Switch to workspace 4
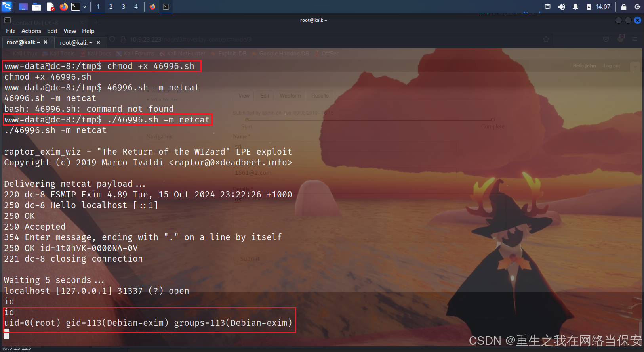Screen dimensions: 644x352 (x=136, y=7)
